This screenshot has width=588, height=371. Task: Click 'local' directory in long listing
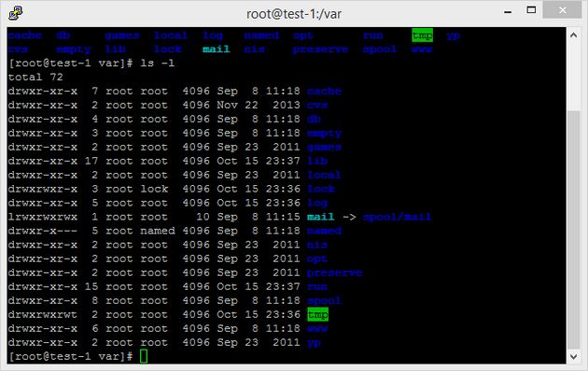pos(324,175)
